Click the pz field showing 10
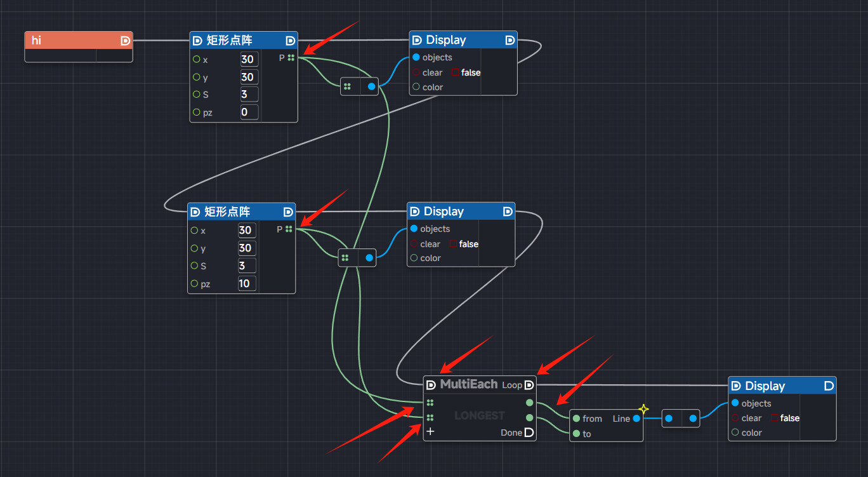868x477 pixels. [x=247, y=284]
